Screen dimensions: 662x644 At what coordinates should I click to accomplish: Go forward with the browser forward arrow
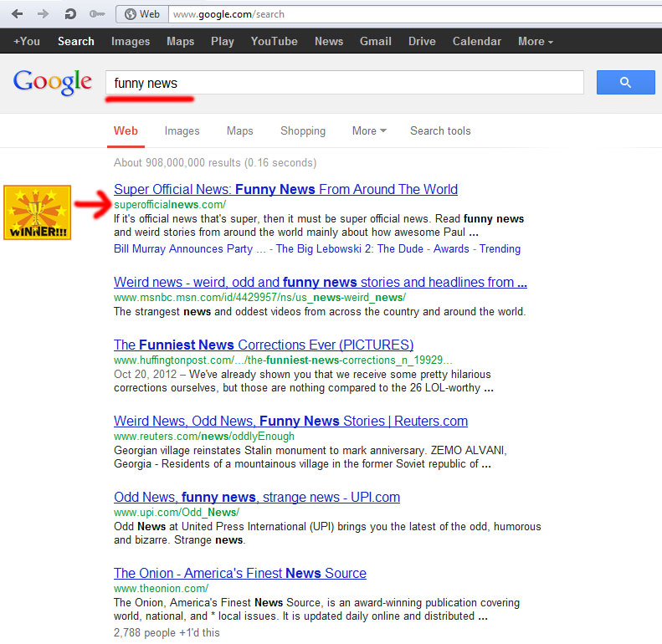click(x=43, y=14)
